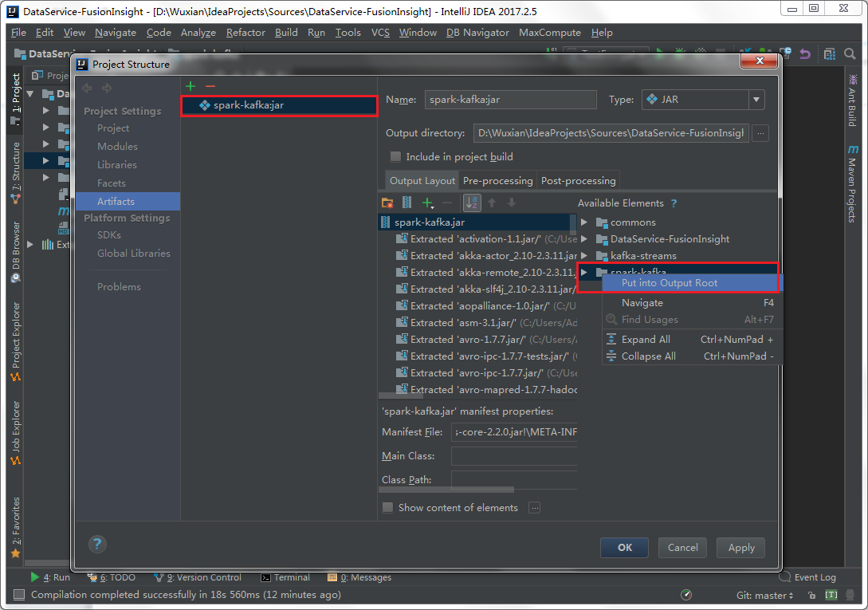Open Git master branch selector
This screenshot has width=868, height=610.
(x=764, y=595)
